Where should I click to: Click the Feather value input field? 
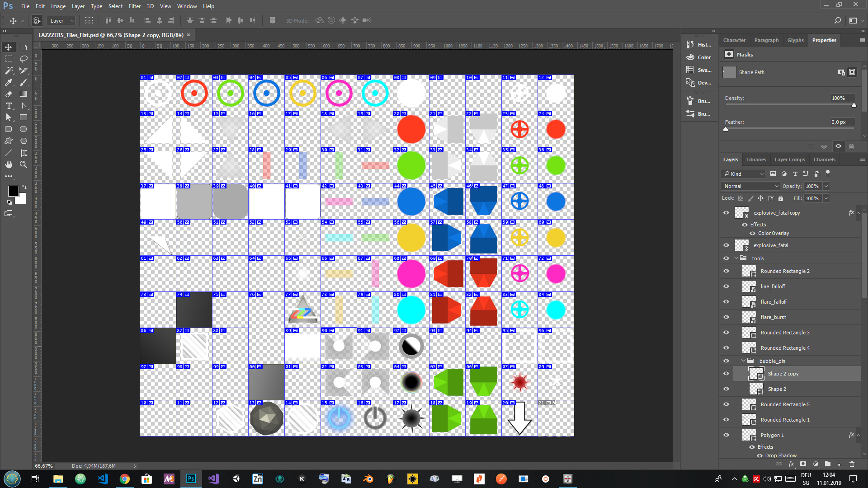tap(842, 122)
